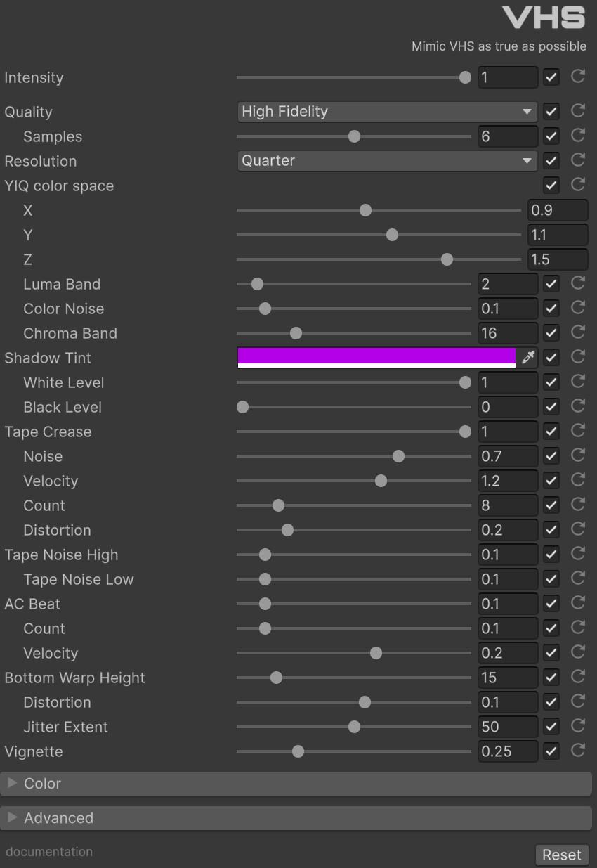
Task: Disable the AC Beat checkbox
Action: pos(551,604)
